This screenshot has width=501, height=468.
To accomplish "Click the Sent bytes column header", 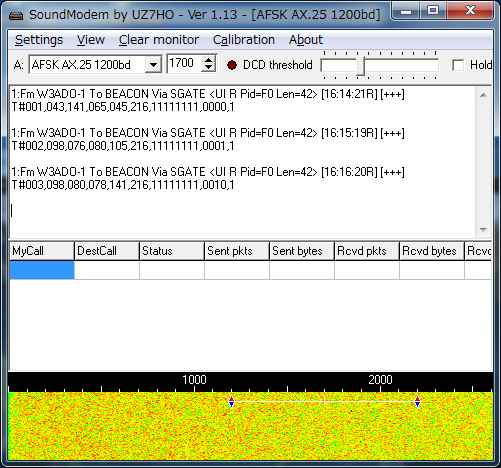I will 302,251.
